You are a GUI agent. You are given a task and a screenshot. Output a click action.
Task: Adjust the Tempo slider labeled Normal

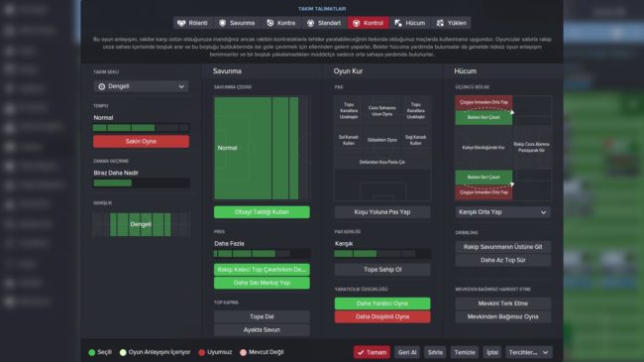[x=141, y=128]
